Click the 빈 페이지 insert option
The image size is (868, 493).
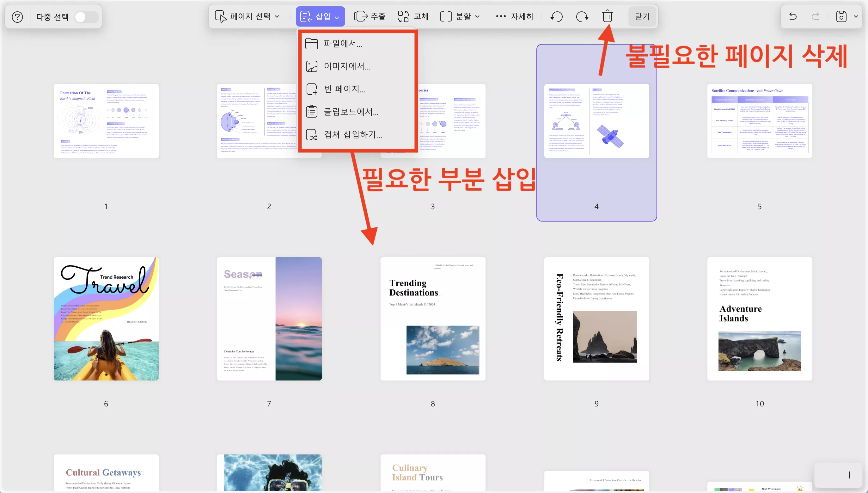click(x=344, y=89)
